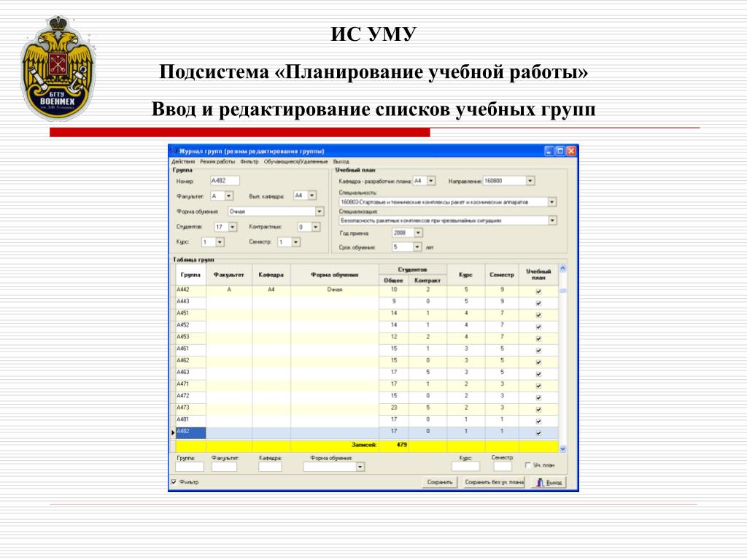Open the Режим работы menu
Image resolution: width=747 pixels, height=560 pixels.
[x=217, y=162]
